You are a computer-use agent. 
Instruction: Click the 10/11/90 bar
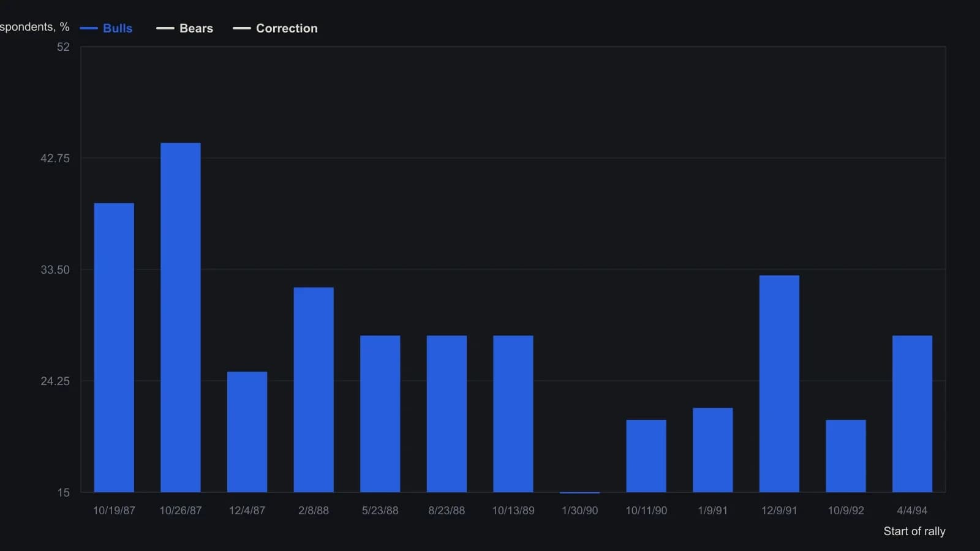coord(646,456)
